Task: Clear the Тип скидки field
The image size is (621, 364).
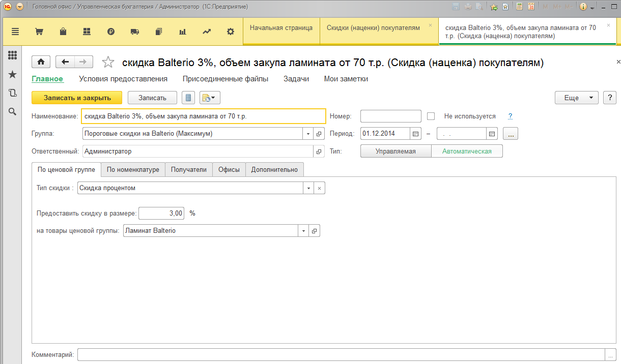Action: (320, 188)
